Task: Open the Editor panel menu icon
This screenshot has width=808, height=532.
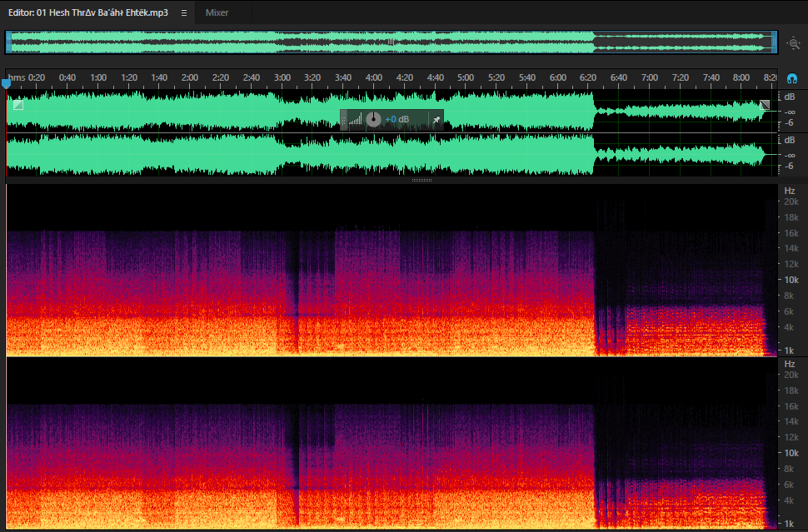Action: (x=184, y=12)
